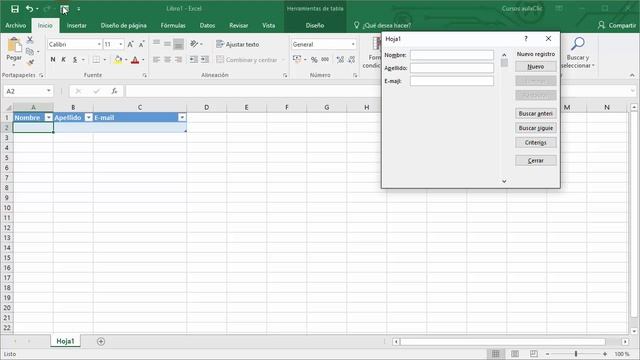Switch to Normal view in the status bar
Viewport: 640px width, 360px height.
[x=496, y=354]
